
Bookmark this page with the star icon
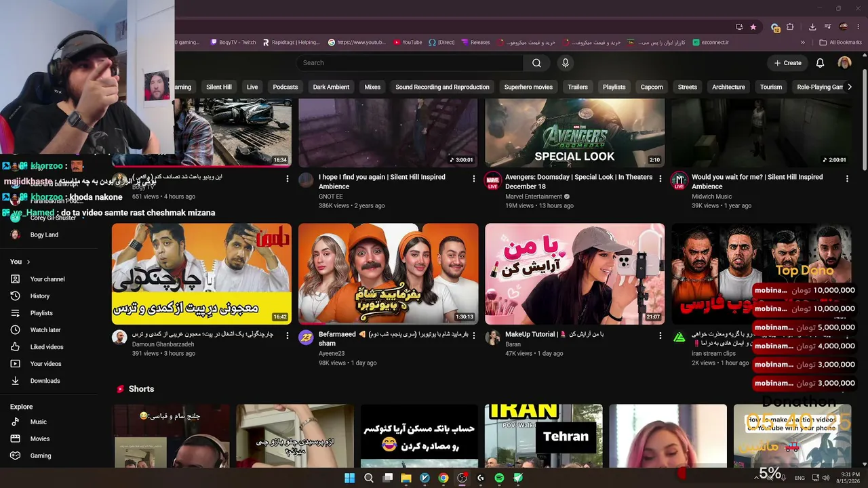point(753,27)
